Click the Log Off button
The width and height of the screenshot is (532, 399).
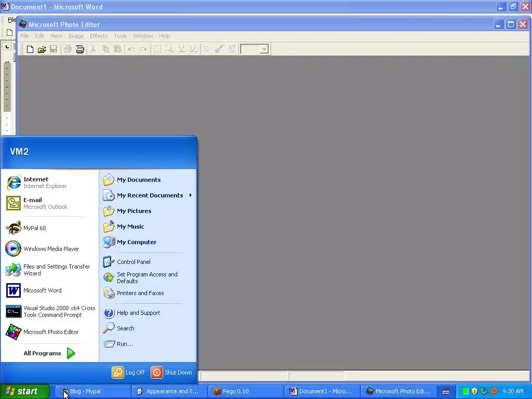click(x=129, y=373)
